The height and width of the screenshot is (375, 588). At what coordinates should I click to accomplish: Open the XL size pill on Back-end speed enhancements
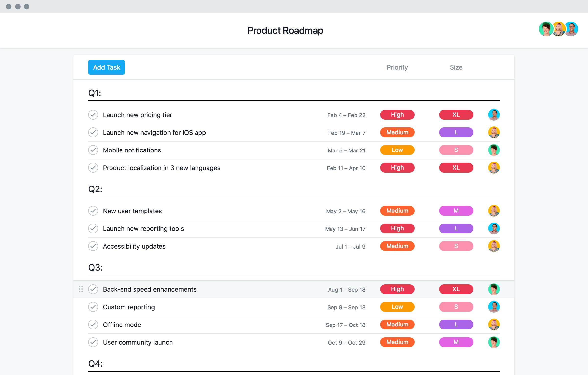[456, 289]
